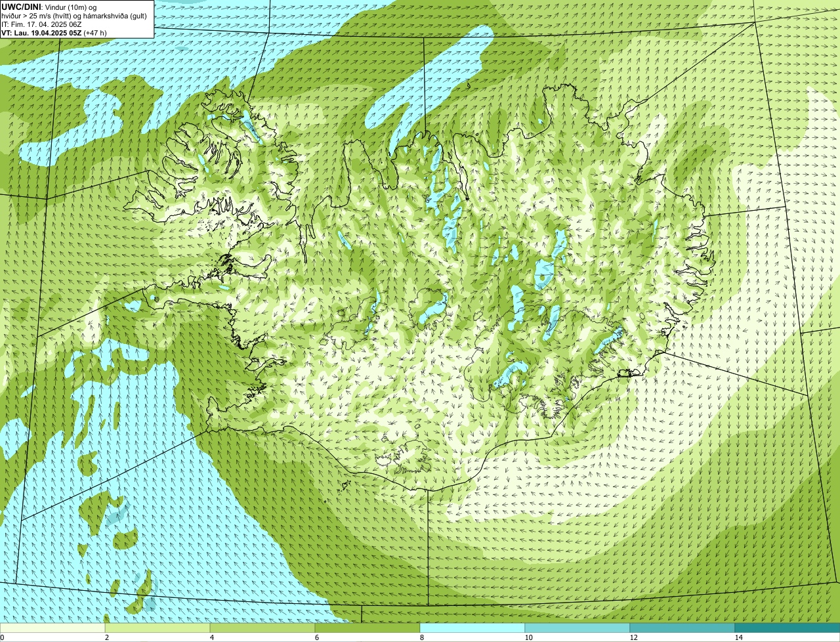Click the 'UWC/DINI: Vindur (10m) og' title line
The width and height of the screenshot is (840, 642).
49,7
